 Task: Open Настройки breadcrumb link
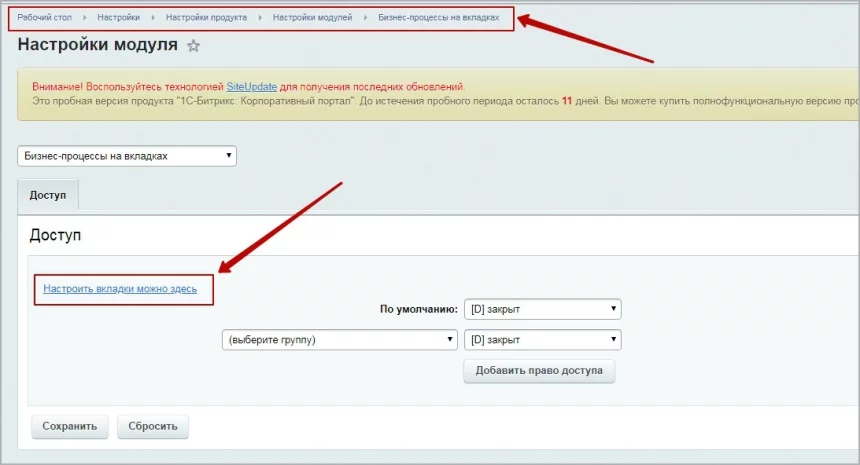(119, 18)
